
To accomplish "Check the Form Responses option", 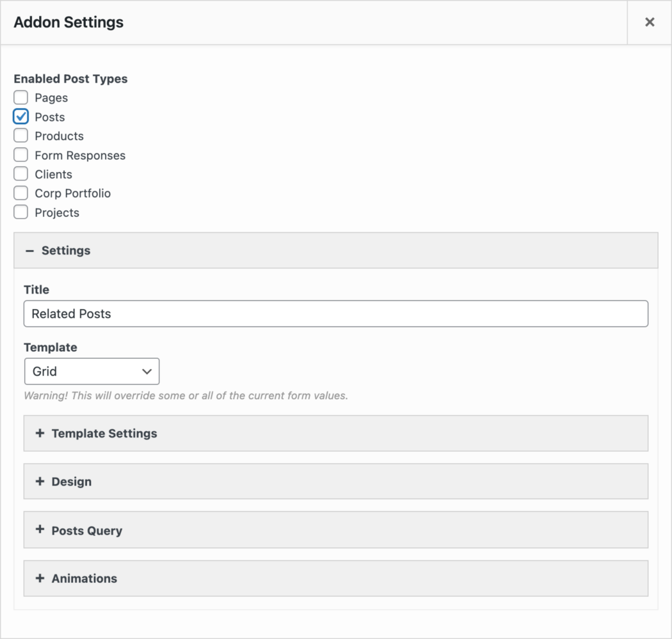I will (21, 155).
